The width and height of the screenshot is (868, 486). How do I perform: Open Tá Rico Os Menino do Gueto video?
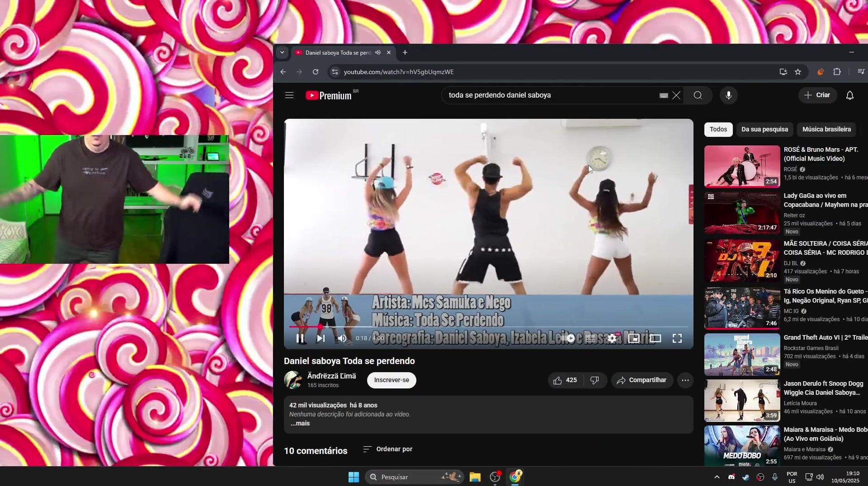742,308
